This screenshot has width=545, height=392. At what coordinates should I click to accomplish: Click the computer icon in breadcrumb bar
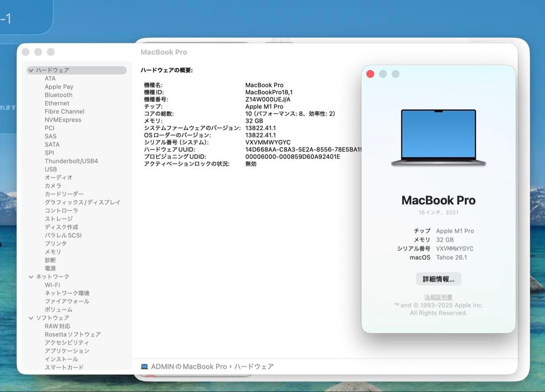(x=144, y=366)
